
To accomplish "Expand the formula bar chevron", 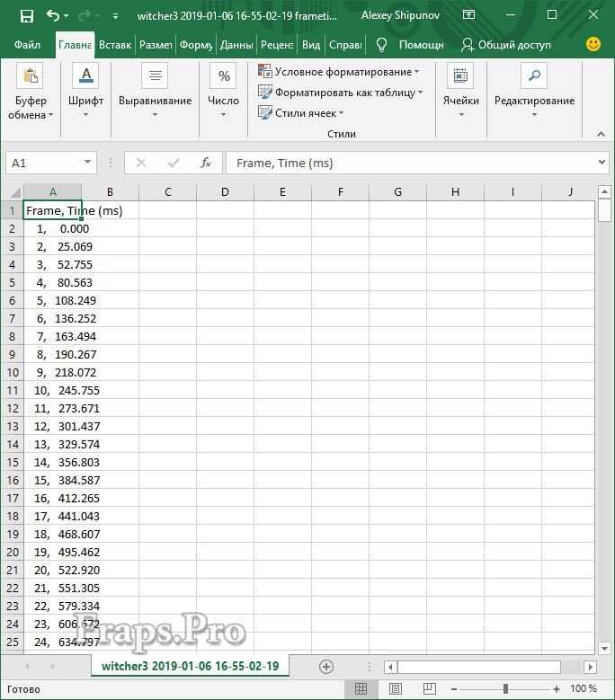I will point(602,163).
